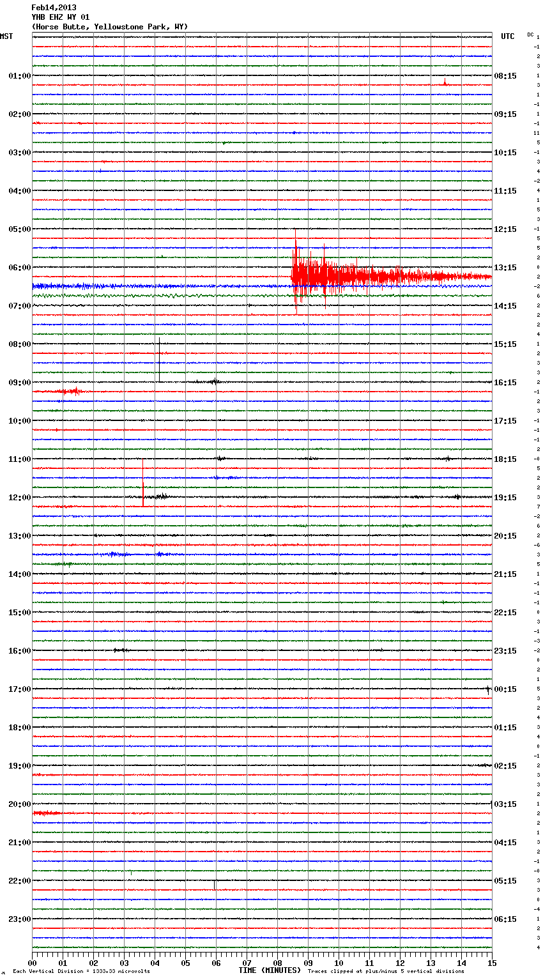Click the 16:15 UTC time label
Screen dimensions: 543x980
(505, 383)
